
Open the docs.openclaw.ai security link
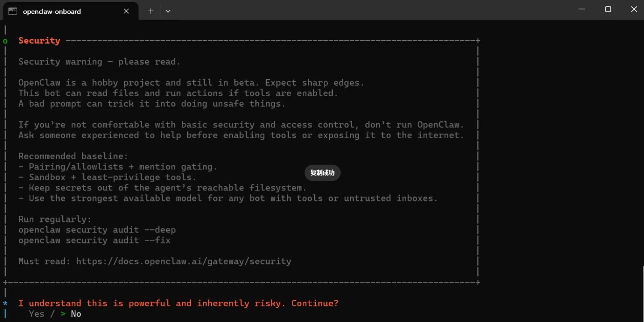pyautogui.click(x=184, y=262)
